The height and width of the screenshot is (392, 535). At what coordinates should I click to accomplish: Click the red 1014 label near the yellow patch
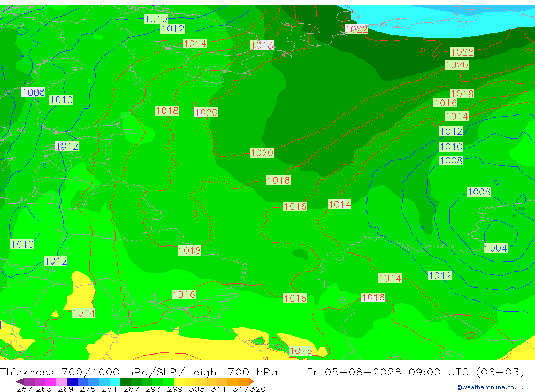tap(83, 313)
